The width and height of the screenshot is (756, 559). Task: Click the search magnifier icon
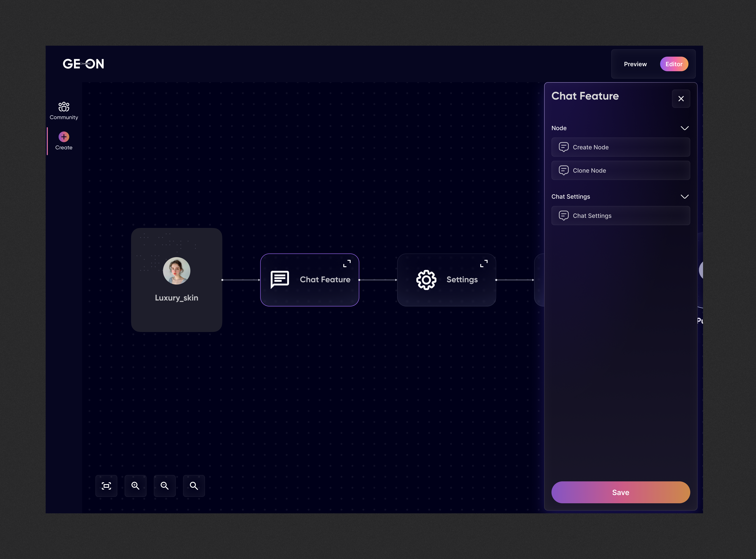point(194,486)
